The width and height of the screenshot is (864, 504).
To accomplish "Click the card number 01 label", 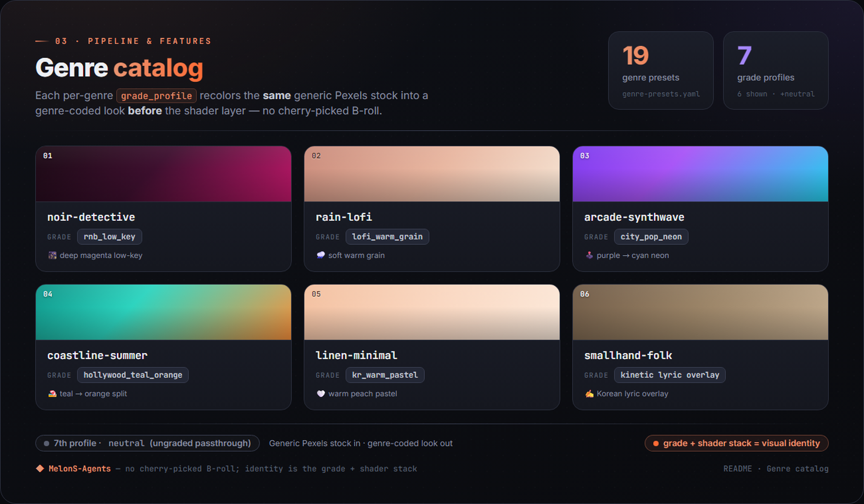I will tap(48, 156).
